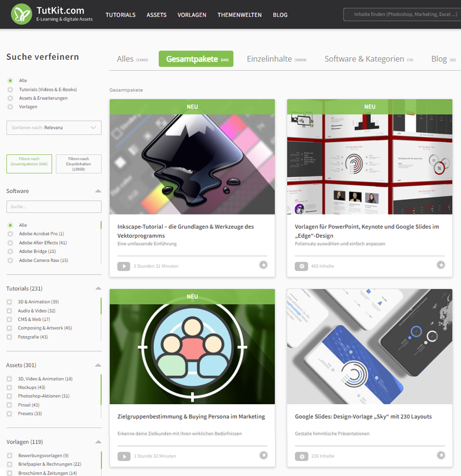Click the Software 'Suche...' filter field
461x476 pixels.
(x=54, y=207)
